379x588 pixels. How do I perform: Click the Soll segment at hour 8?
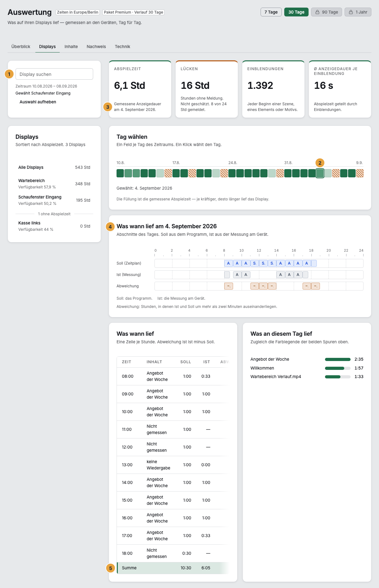tap(228, 263)
